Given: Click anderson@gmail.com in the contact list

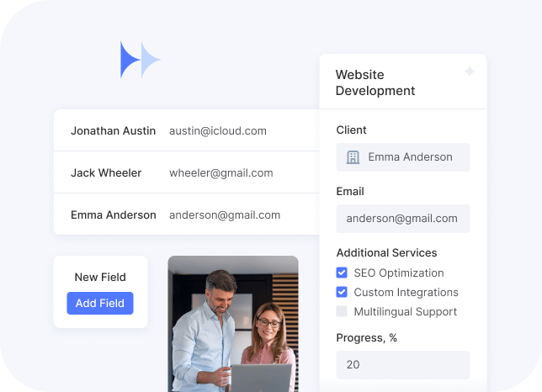Looking at the screenshot, I should (225, 215).
